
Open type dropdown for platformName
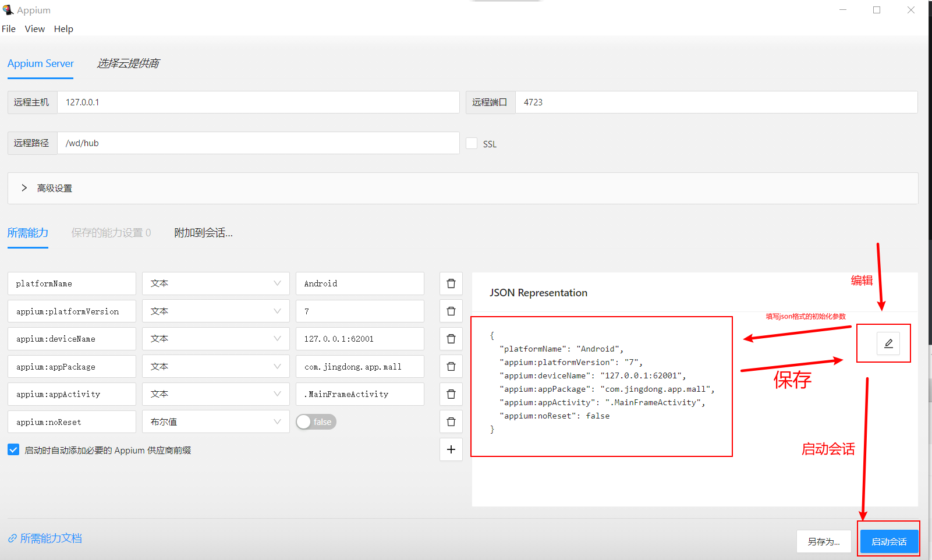216,283
